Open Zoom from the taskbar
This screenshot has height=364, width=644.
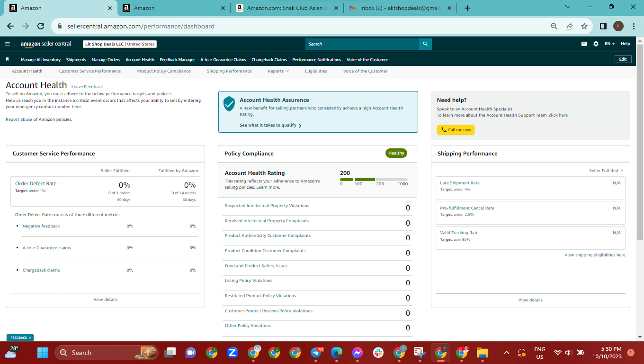tap(233, 353)
